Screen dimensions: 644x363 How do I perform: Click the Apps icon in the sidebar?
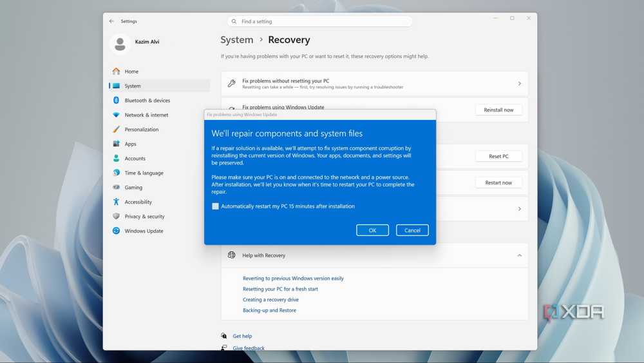116,144
